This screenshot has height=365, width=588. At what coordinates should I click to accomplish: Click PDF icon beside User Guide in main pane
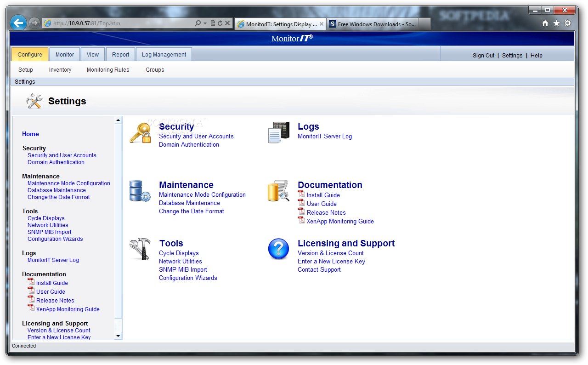coord(301,203)
